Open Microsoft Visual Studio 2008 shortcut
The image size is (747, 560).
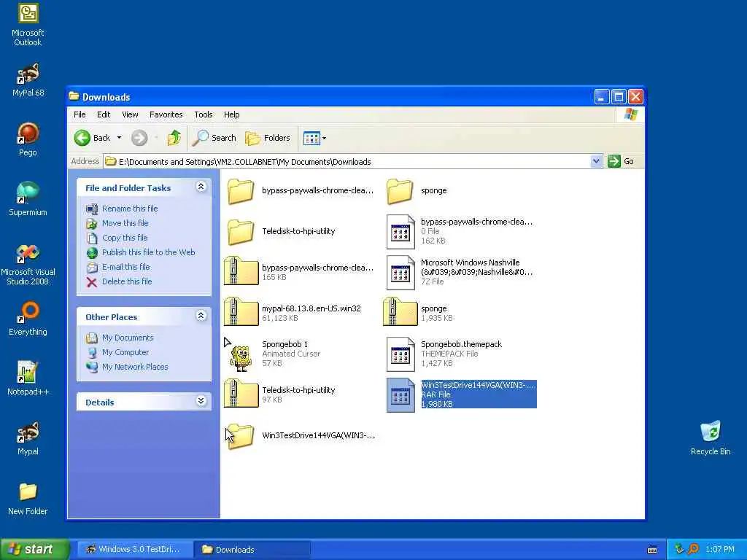click(x=28, y=264)
